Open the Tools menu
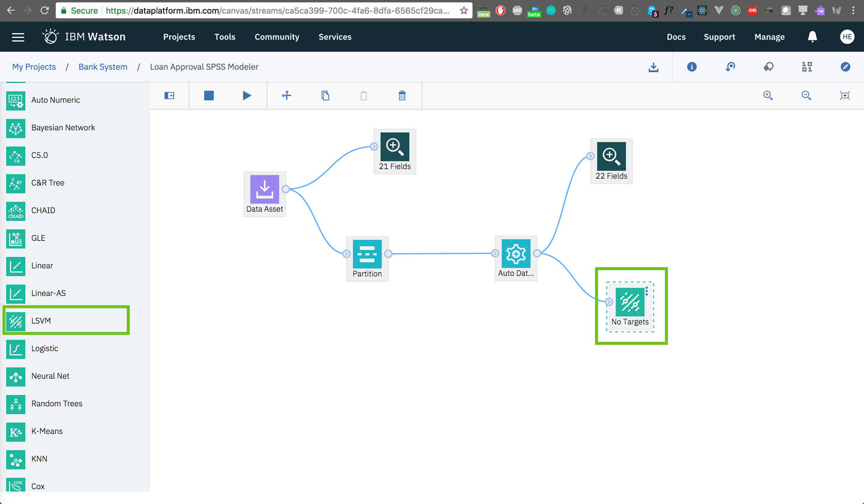This screenshot has height=504, width=864. (224, 37)
